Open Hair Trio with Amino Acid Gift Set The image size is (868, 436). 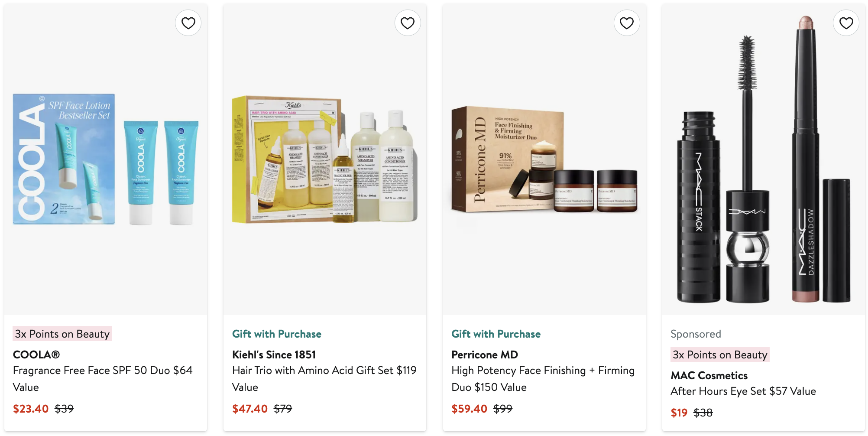(x=324, y=379)
